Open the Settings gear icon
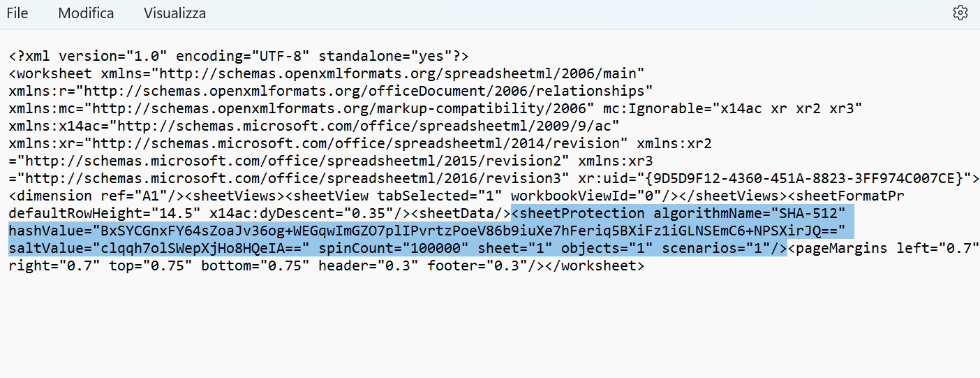 (x=960, y=13)
